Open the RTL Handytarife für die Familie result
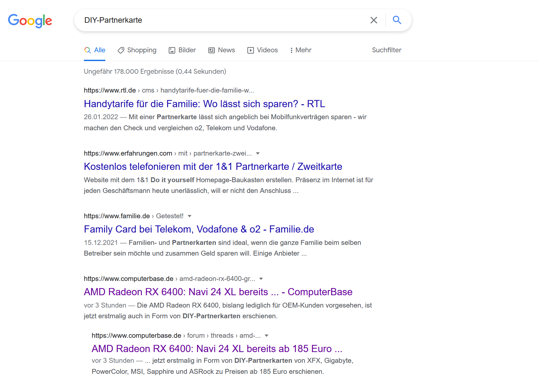Viewport: 538px width, 392px height. (204, 104)
